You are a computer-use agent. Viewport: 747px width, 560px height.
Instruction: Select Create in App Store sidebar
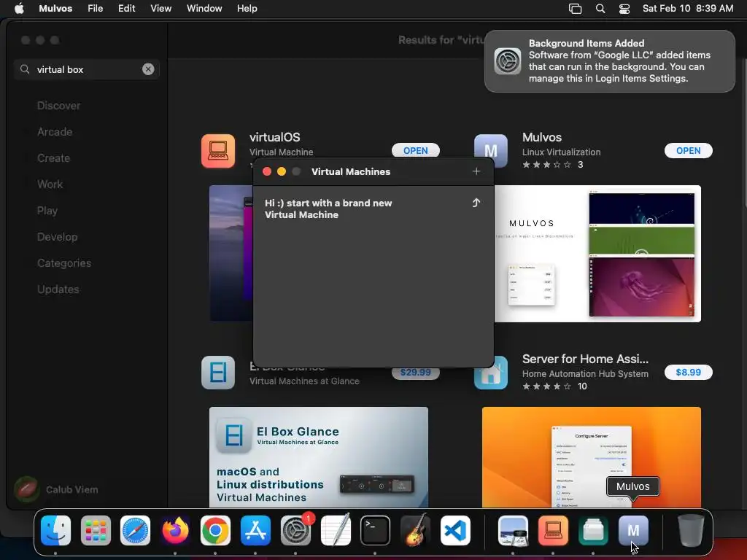point(53,158)
